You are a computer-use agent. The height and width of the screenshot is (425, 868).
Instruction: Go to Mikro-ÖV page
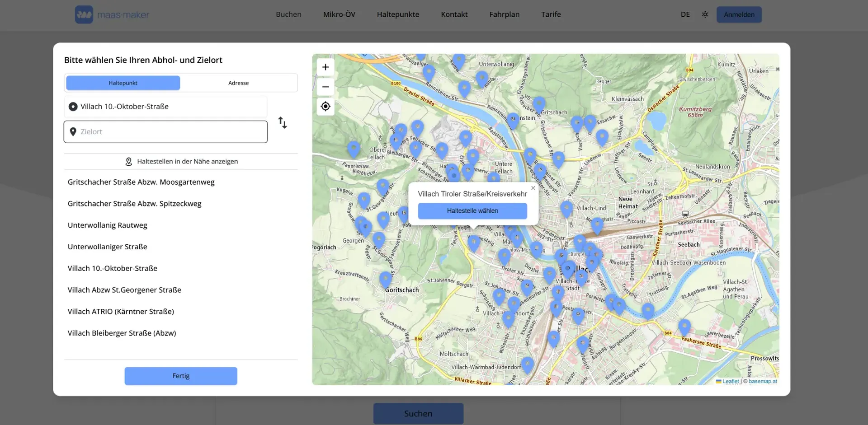(x=339, y=14)
